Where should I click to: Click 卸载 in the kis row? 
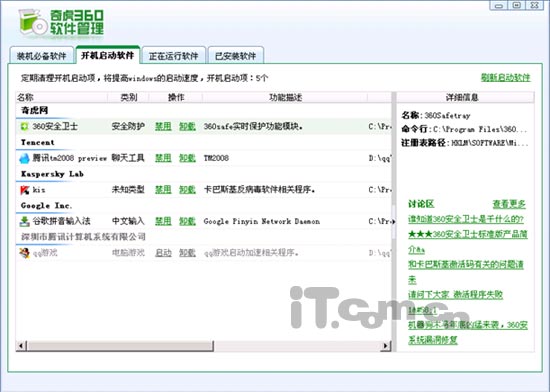coord(187,190)
